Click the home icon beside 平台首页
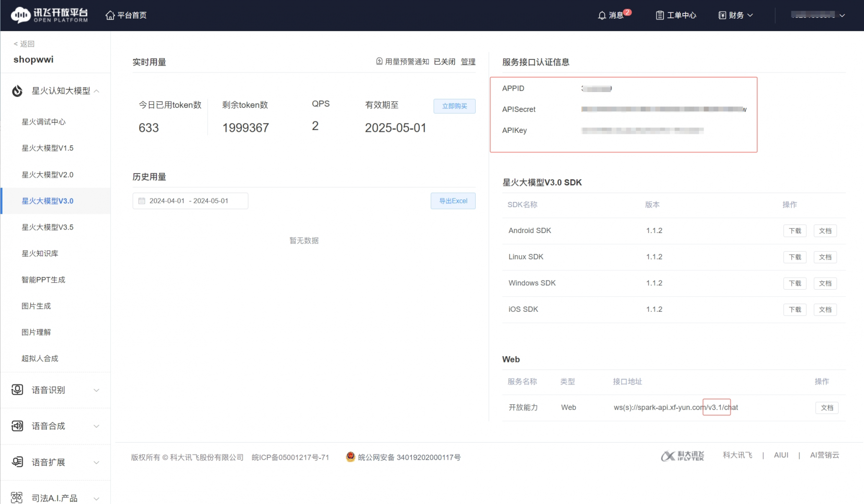The image size is (864, 504). [x=110, y=15]
